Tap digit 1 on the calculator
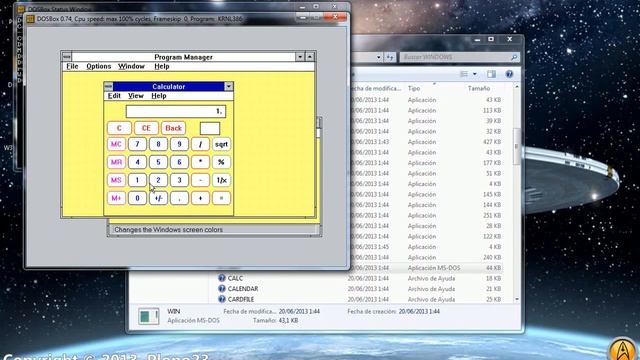640x360 pixels. [x=137, y=180]
